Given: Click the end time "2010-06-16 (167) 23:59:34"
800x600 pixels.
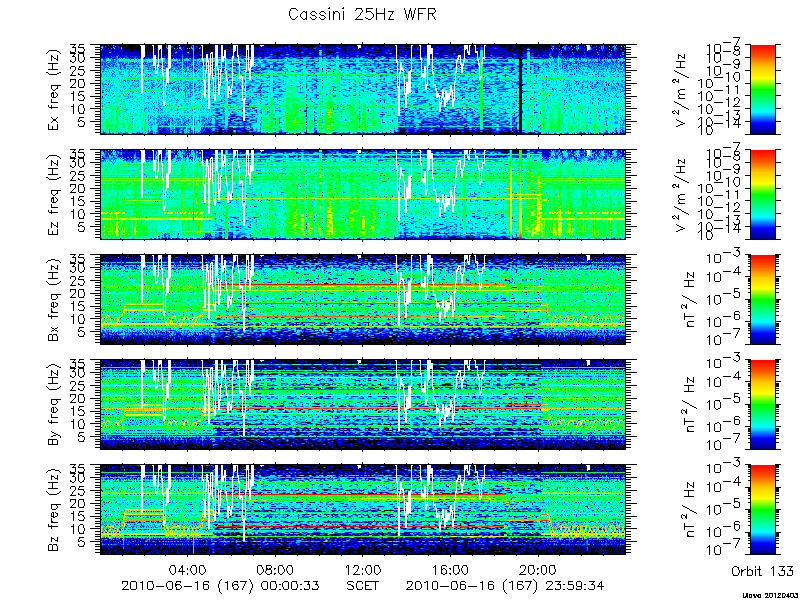Looking at the screenshot, I should click(505, 586).
